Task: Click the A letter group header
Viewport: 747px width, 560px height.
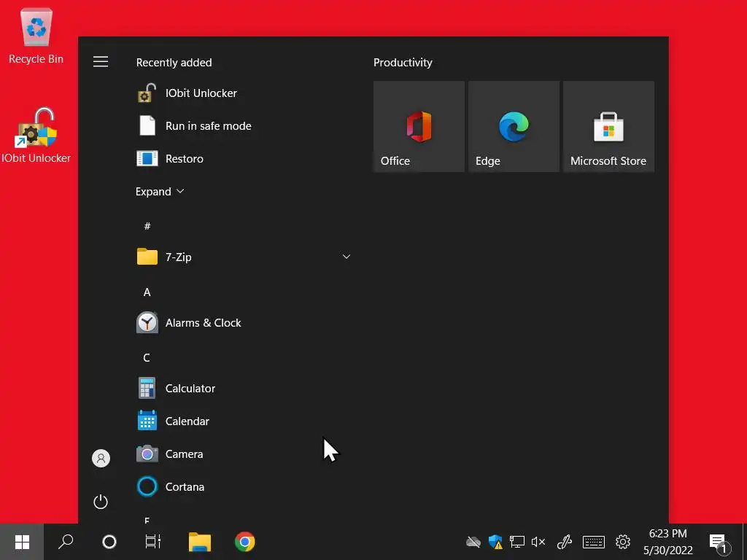Action: 147,292
